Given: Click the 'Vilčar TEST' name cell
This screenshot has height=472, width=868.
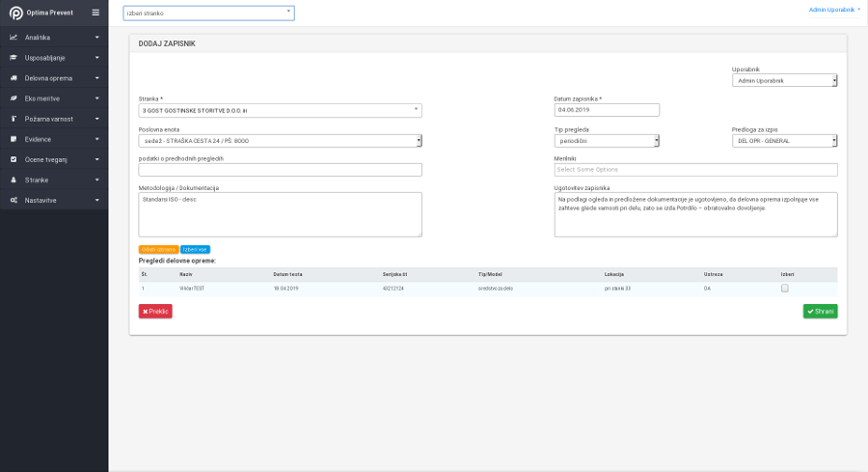Looking at the screenshot, I should click(x=192, y=289).
